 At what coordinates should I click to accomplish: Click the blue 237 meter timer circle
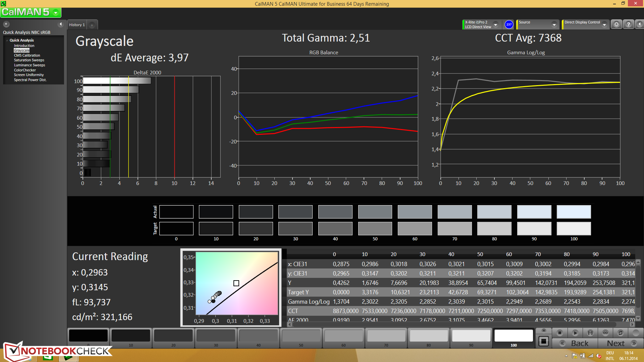pyautogui.click(x=509, y=24)
